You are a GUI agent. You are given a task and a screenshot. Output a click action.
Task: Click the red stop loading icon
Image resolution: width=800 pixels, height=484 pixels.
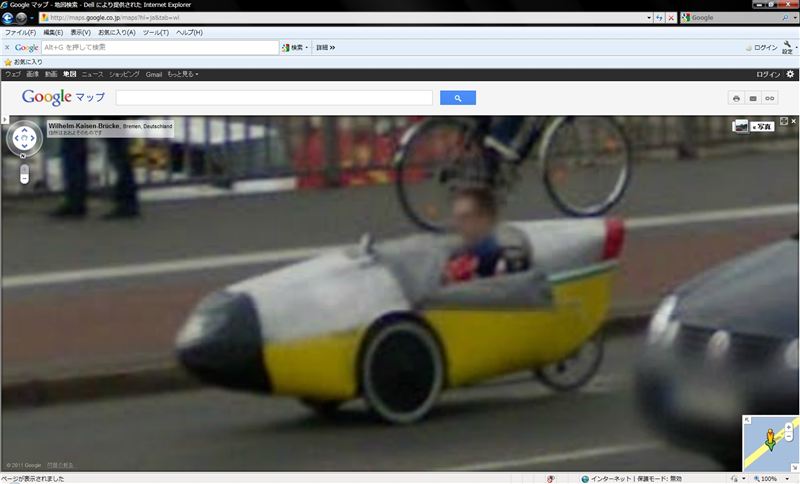pyautogui.click(x=671, y=18)
